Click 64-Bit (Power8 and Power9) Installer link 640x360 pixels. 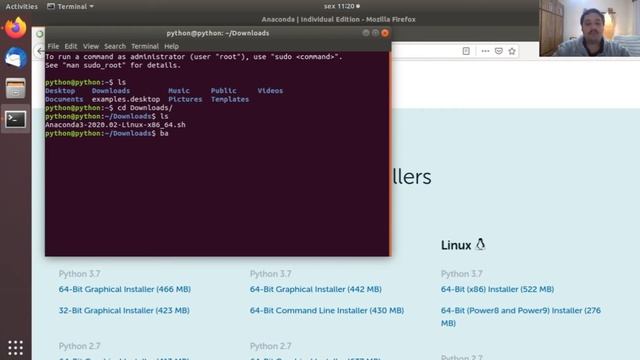coord(520,316)
